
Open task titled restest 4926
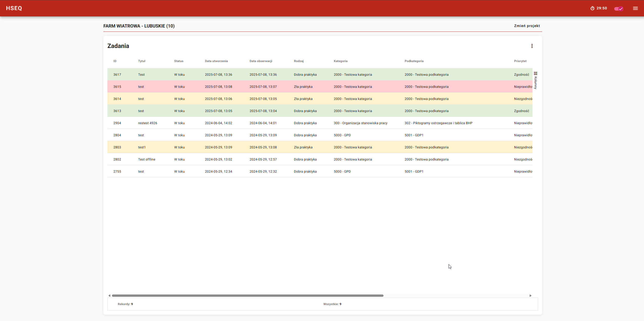[148, 123]
